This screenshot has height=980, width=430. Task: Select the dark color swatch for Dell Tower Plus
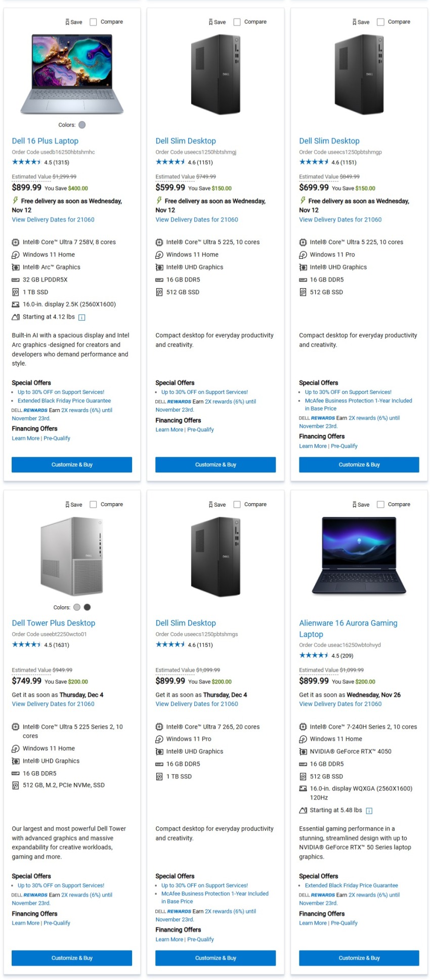(87, 607)
